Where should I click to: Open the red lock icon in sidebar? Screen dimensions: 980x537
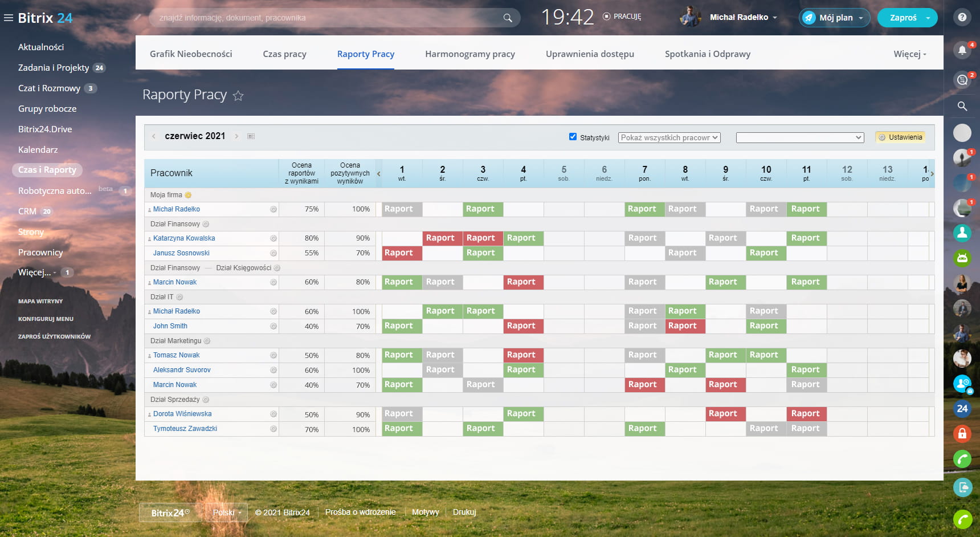click(x=962, y=434)
